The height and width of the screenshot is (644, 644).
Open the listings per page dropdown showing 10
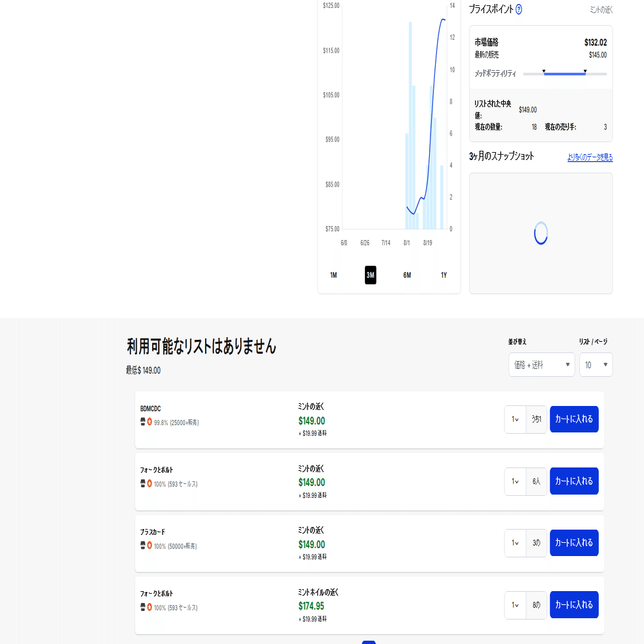(x=595, y=364)
